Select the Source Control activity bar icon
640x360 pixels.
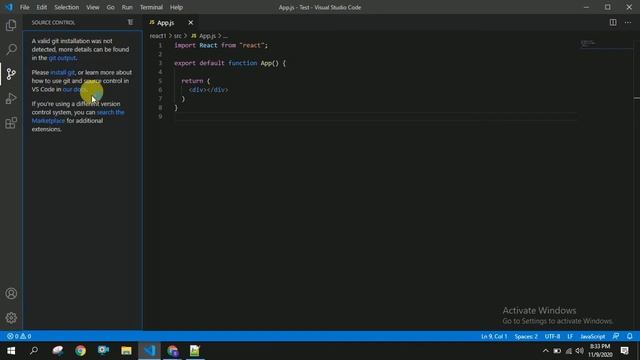11,74
